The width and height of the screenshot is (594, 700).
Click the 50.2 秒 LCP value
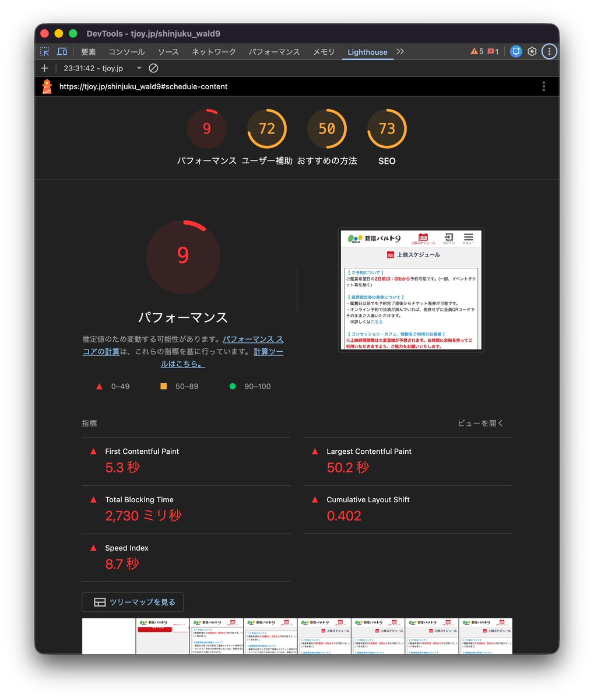[348, 468]
